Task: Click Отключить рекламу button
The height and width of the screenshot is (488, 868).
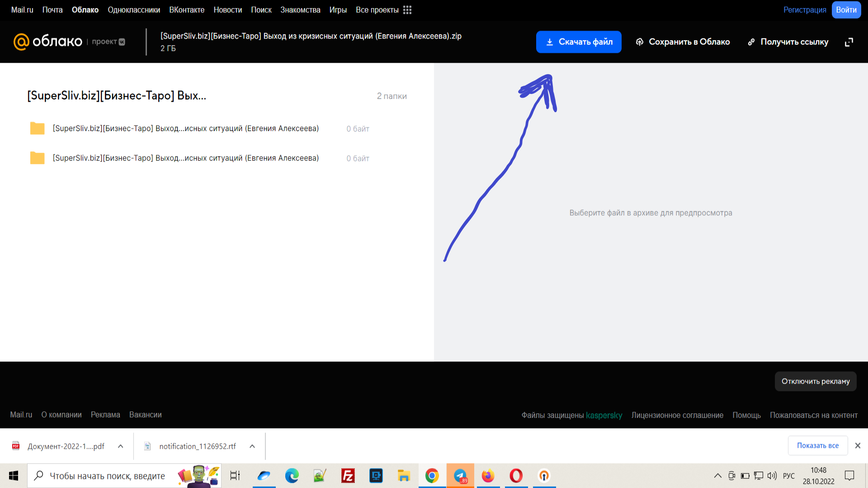Action: coord(816,381)
